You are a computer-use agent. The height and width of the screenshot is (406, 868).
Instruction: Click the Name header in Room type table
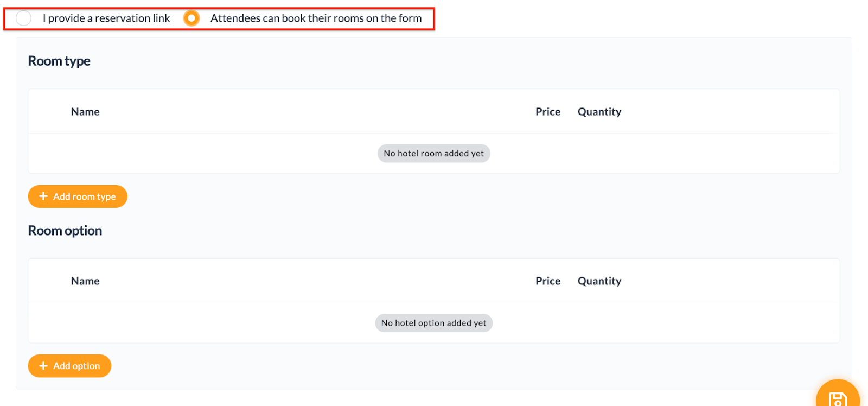point(85,112)
